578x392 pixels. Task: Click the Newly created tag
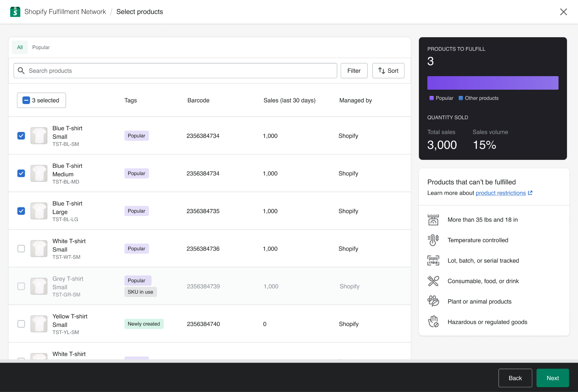[144, 324]
